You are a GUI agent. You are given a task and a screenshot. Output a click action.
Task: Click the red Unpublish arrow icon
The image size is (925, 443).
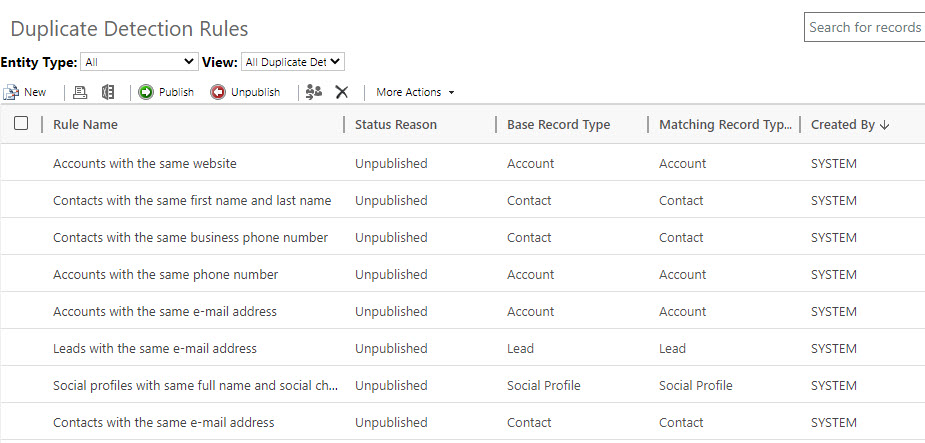[x=218, y=92]
